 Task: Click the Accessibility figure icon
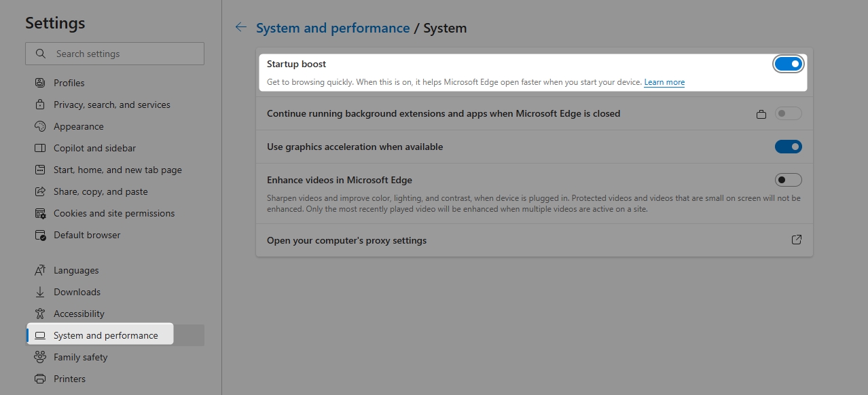point(40,314)
